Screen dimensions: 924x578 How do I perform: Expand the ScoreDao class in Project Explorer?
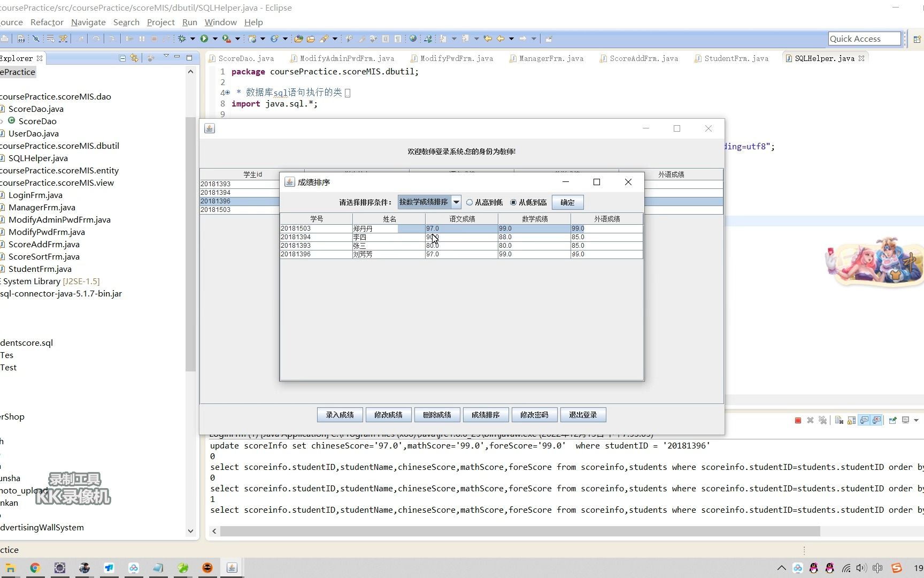pyautogui.click(x=3, y=121)
